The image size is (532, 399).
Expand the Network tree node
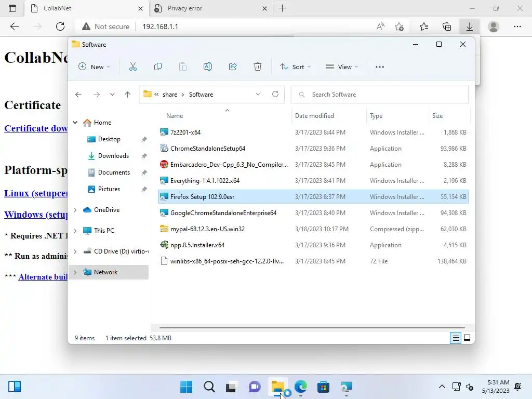point(75,272)
